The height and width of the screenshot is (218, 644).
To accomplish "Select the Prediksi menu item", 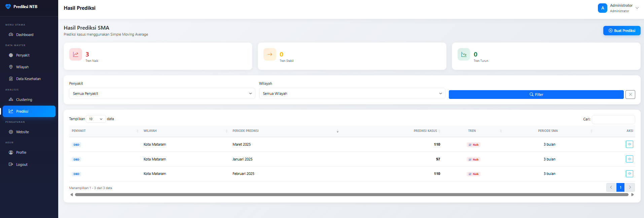I will click(x=29, y=111).
